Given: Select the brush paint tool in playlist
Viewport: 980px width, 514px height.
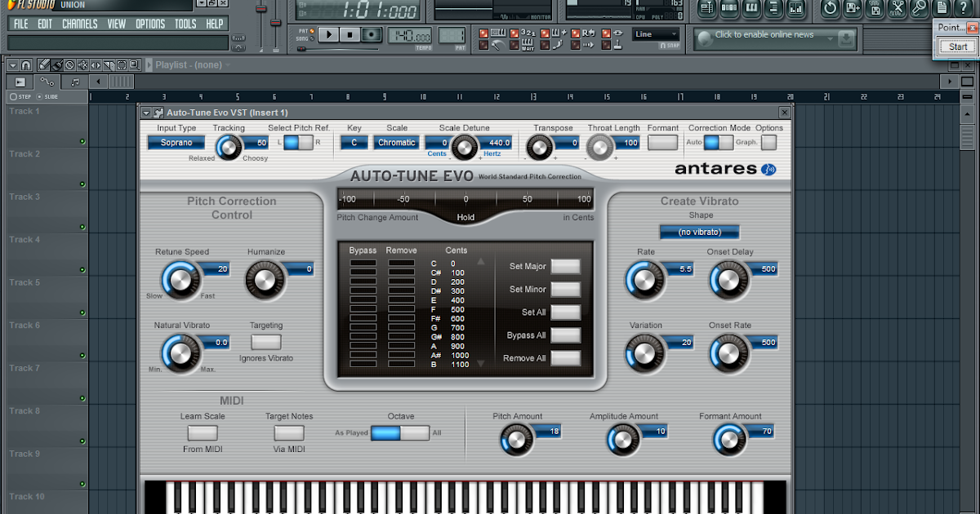Looking at the screenshot, I should 56,64.
